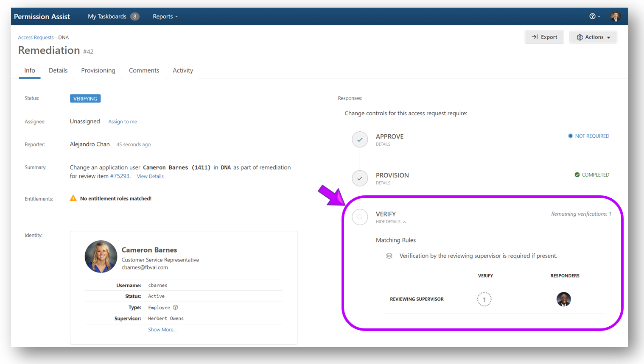Screen dimensions: 644x364
Task: Click the Verify step magnifier circle
Action: click(x=360, y=217)
